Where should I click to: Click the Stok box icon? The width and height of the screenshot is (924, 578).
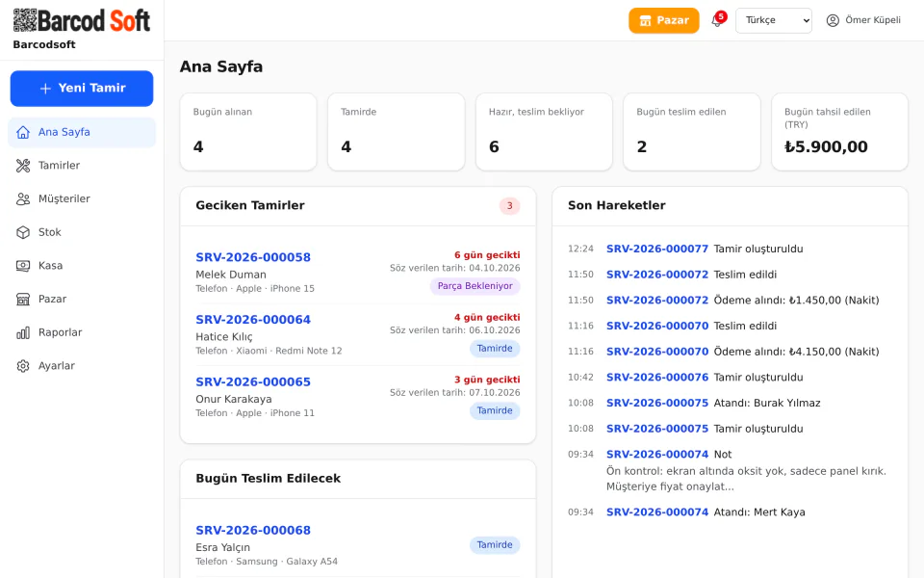tap(23, 232)
